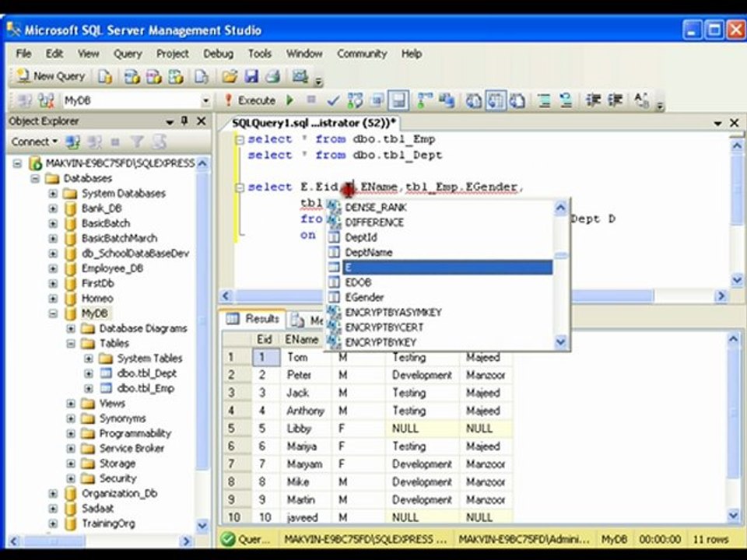The width and height of the screenshot is (747, 560).
Task: Click Uncomment selected lines icon
Action: click(x=566, y=100)
